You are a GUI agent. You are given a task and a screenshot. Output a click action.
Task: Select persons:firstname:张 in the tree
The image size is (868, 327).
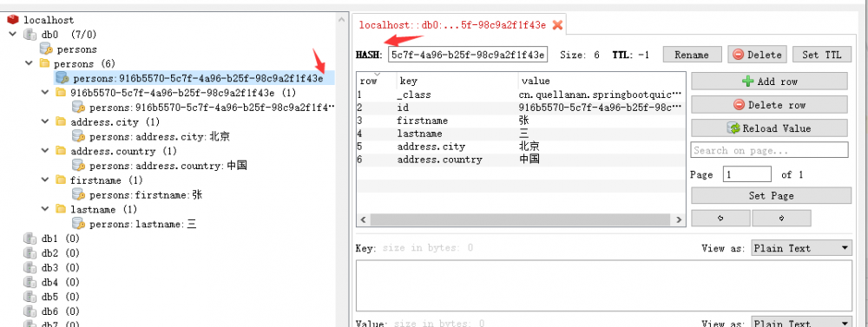146,195
